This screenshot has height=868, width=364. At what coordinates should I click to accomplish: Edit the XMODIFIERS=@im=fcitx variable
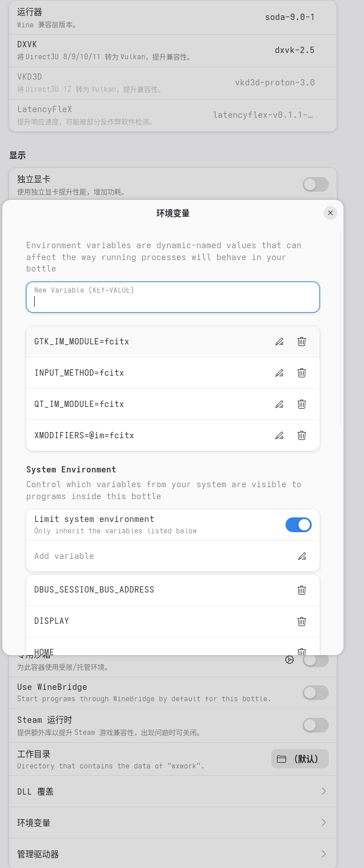[x=279, y=435]
